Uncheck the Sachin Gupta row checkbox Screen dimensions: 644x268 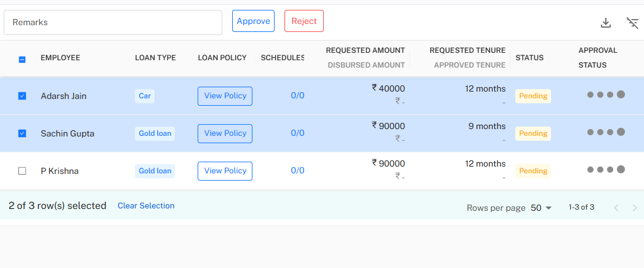click(22, 133)
